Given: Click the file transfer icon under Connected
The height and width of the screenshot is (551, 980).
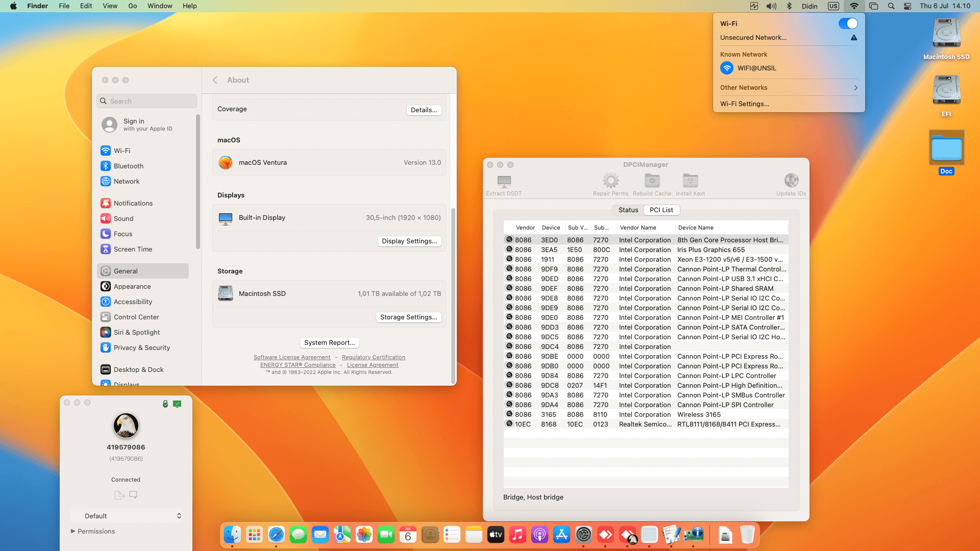Looking at the screenshot, I should (119, 495).
